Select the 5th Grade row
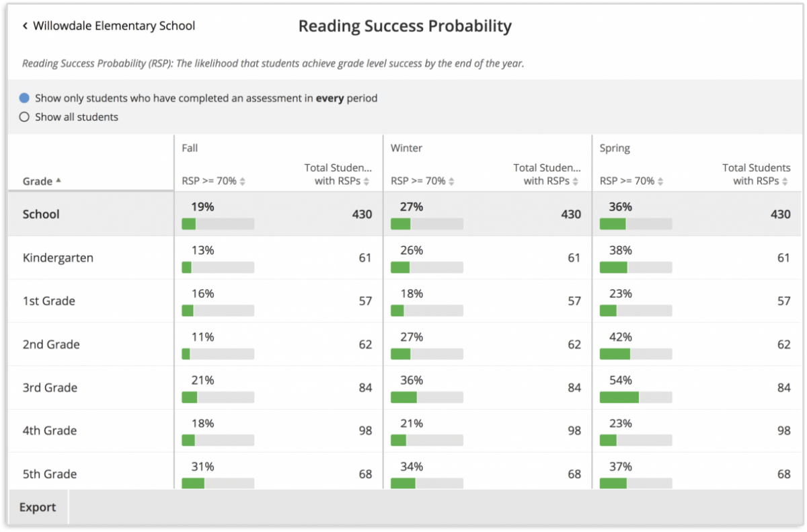Screen dimensions: 807x532 pyautogui.click(x=50, y=473)
